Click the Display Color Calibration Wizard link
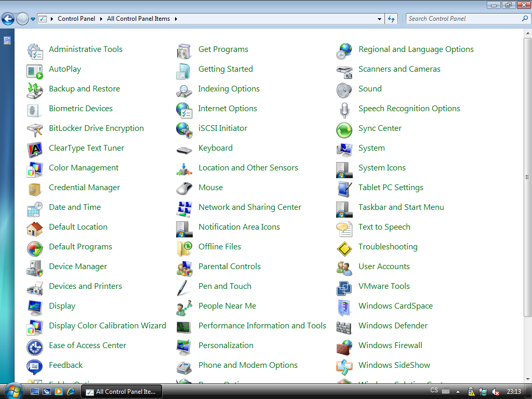 [x=108, y=325]
